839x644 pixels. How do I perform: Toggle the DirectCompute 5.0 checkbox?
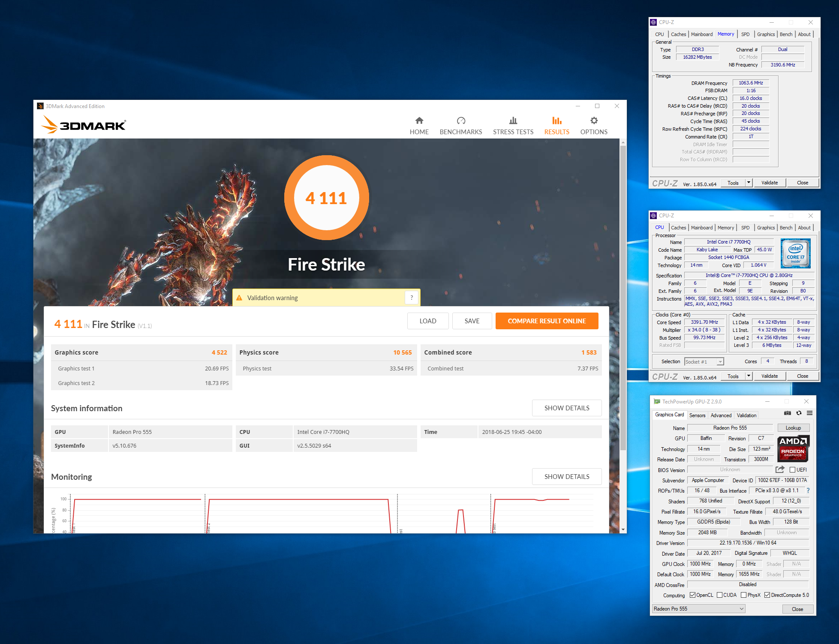point(767,595)
